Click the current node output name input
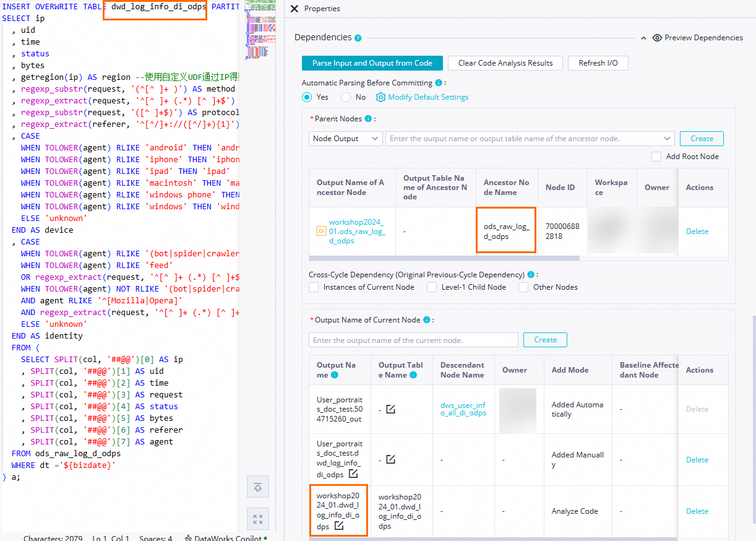Image resolution: width=756 pixels, height=541 pixels. pyautogui.click(x=413, y=340)
